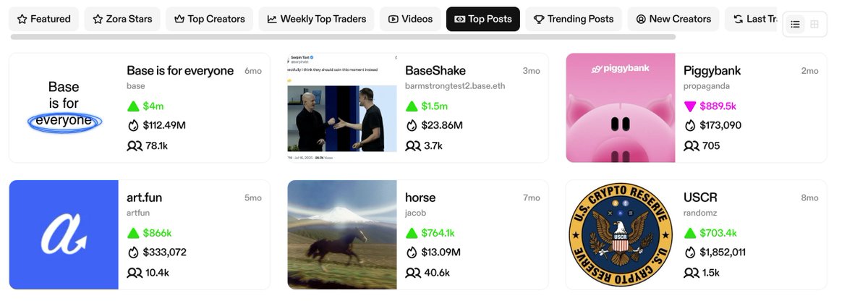The height and width of the screenshot is (301, 868).
Task: Click the flame icon on BaseShake card
Action: pos(412,125)
